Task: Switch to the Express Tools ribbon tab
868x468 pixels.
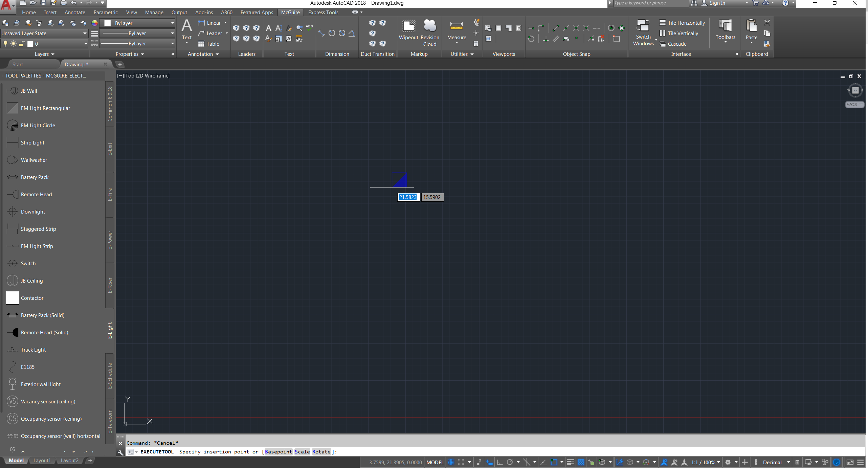Action: coord(323,12)
